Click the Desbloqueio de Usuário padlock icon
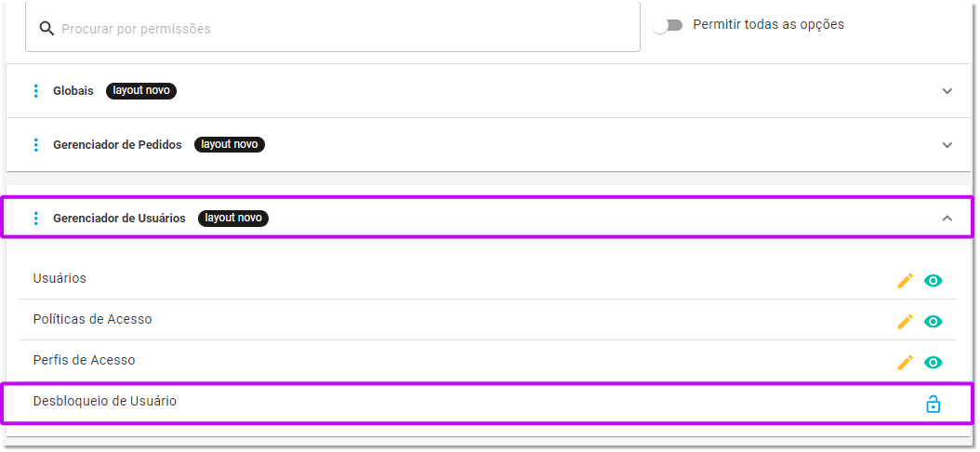Viewport: 980px width, 452px height. (x=934, y=404)
